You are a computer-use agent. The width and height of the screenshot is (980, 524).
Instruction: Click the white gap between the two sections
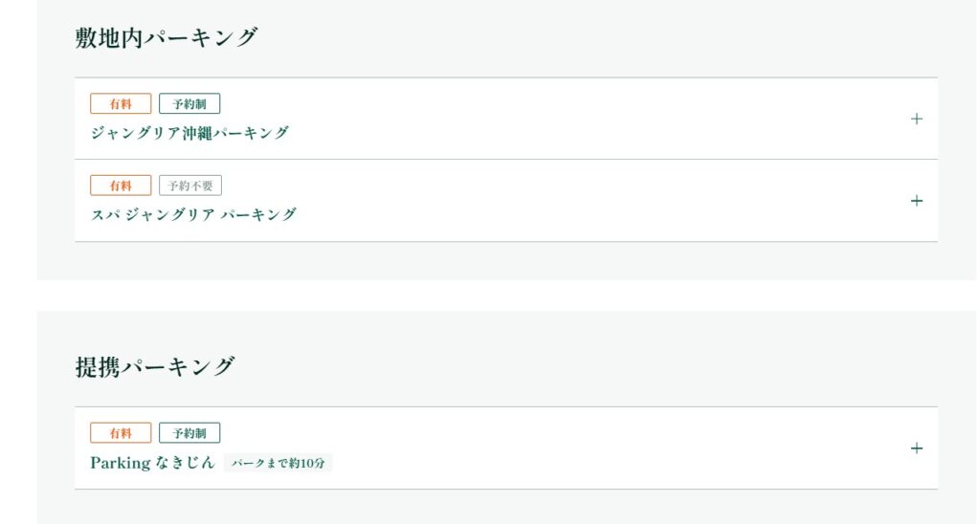coord(505,295)
